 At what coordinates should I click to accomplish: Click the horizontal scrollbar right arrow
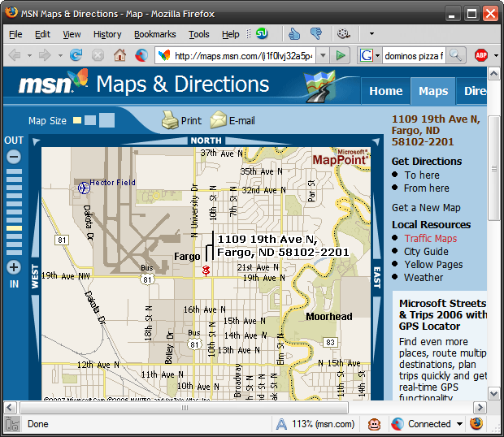(480, 408)
